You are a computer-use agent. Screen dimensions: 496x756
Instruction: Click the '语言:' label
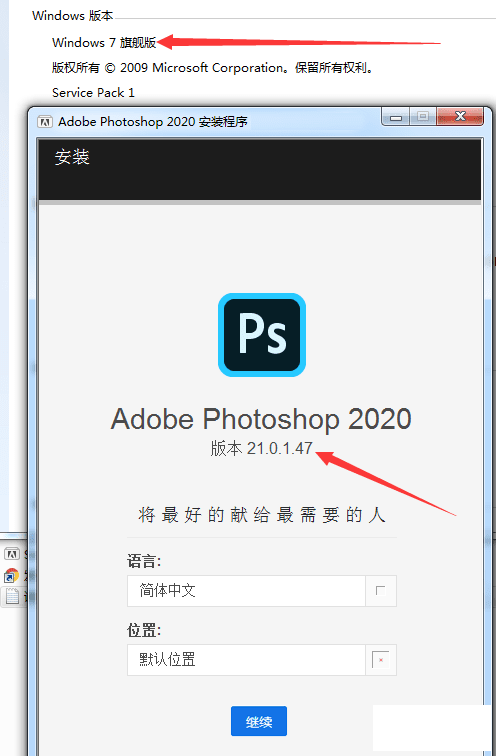(144, 561)
